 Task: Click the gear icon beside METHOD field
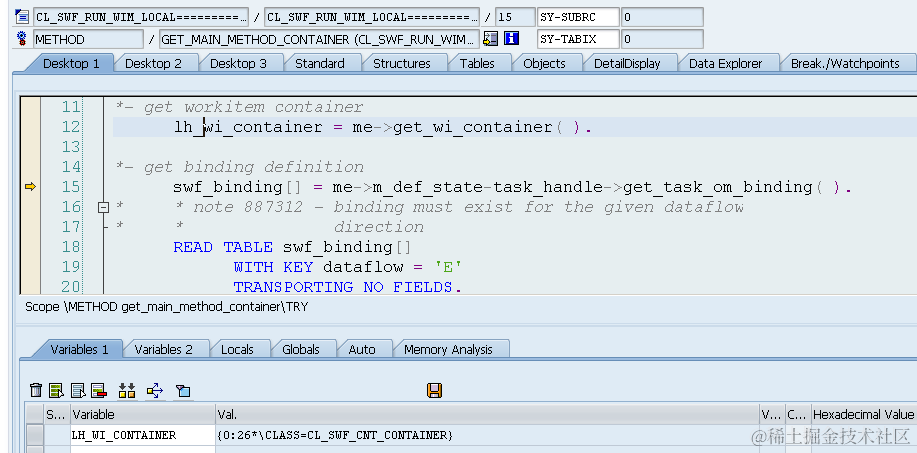[22, 39]
